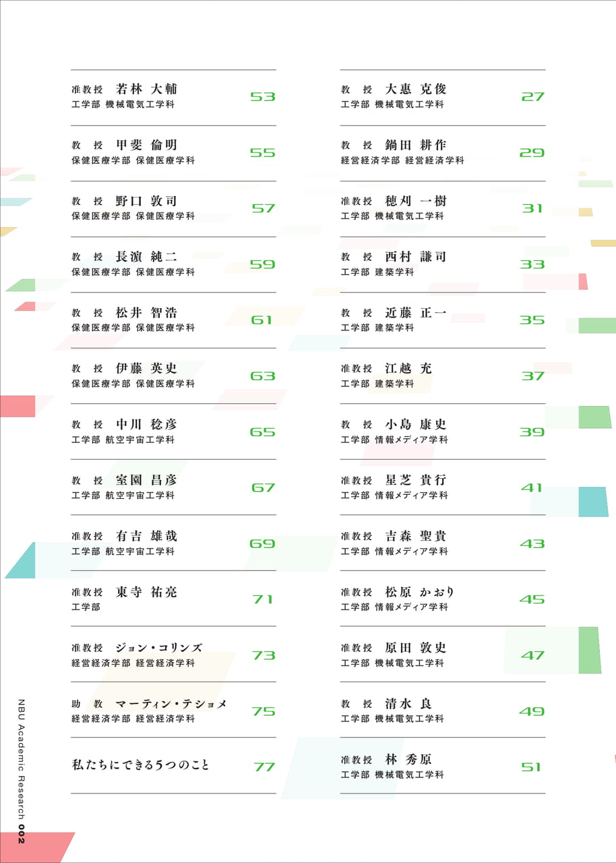Click page number 77

click(265, 767)
